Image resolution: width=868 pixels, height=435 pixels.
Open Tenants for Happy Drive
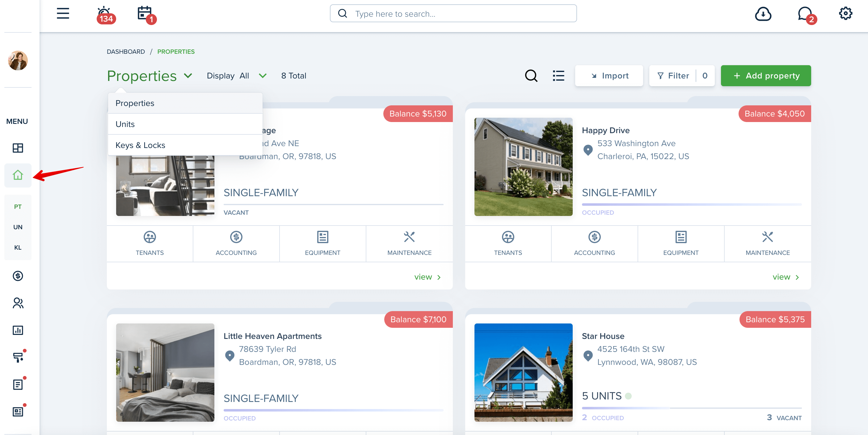coord(508,244)
